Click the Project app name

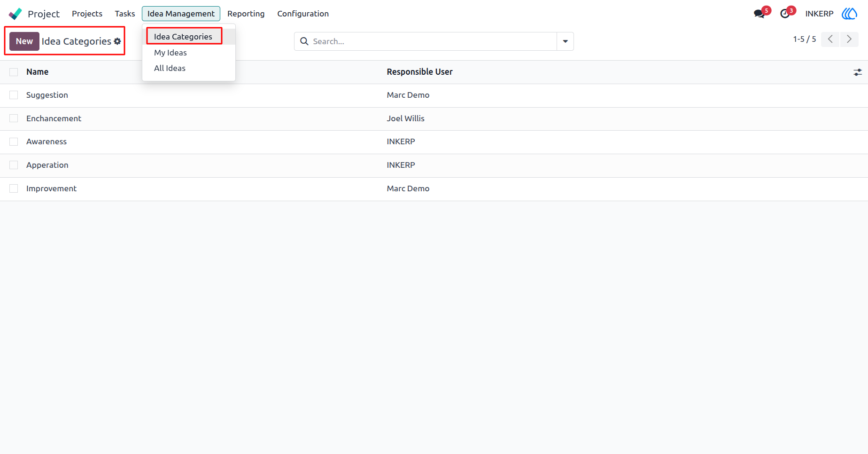point(44,14)
